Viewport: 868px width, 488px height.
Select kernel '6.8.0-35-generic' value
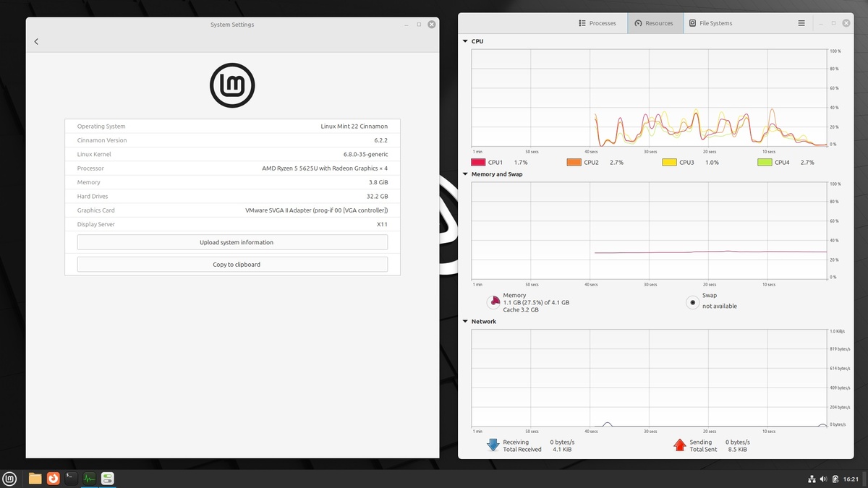366,154
